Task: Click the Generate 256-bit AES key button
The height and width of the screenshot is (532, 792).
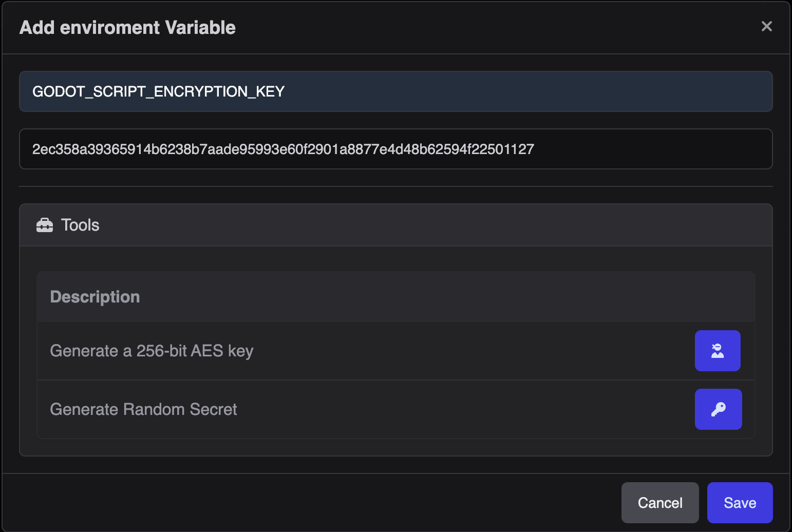Action: click(718, 351)
